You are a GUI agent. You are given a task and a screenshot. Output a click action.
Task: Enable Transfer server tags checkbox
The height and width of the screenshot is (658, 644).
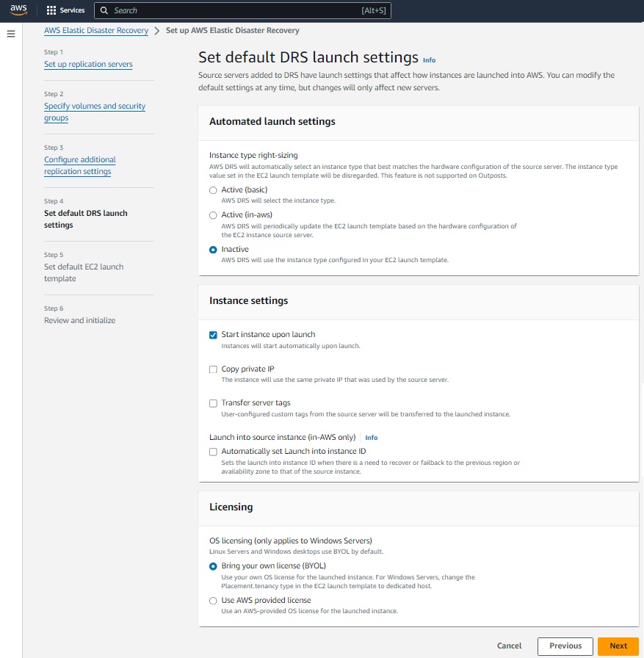[214, 403]
